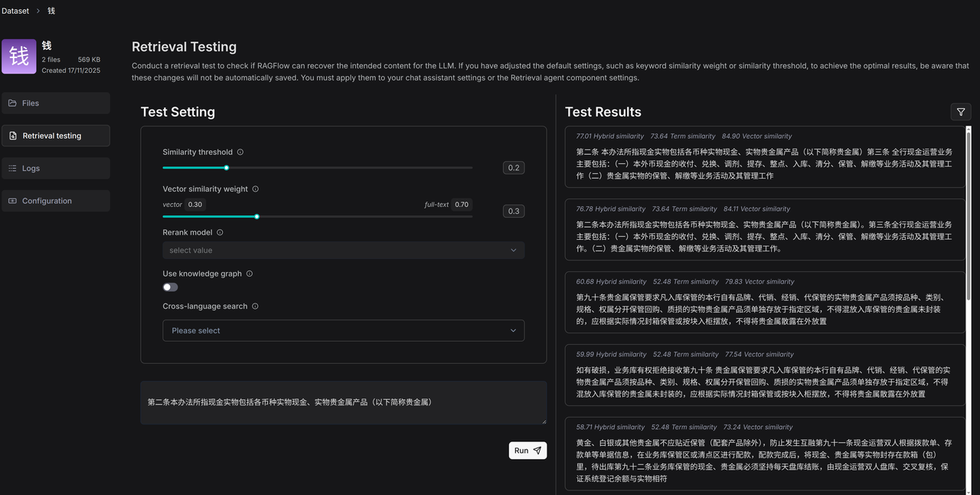The height and width of the screenshot is (495, 980).
Task: Expand the Cross-language search dropdown
Action: [343, 331]
